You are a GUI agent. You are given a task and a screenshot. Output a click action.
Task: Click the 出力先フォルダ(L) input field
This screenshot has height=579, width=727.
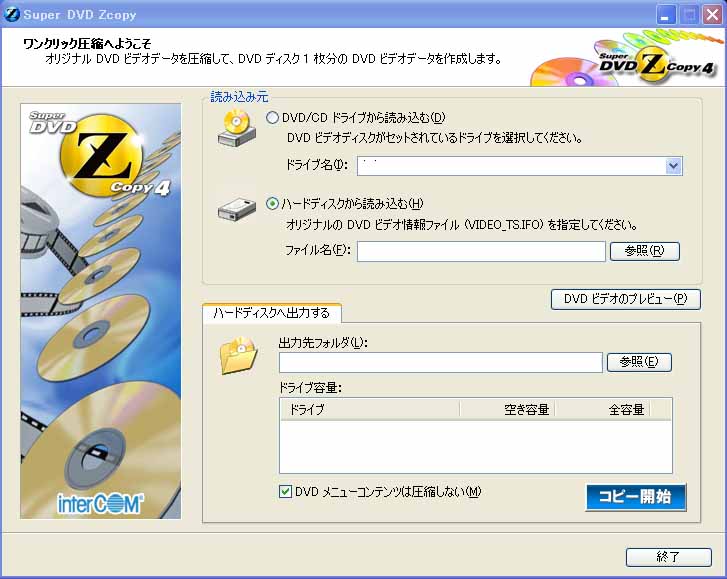[440, 362]
